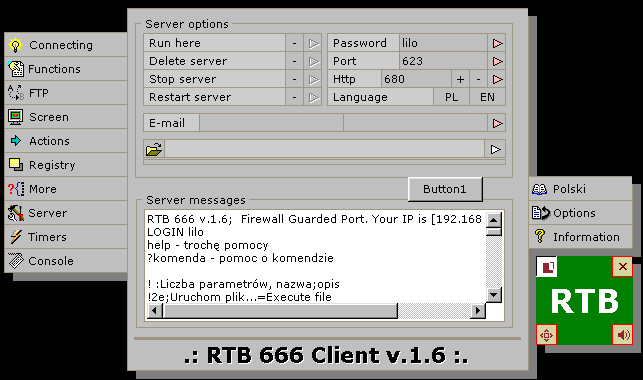Click the Polski book icon
The height and width of the screenshot is (380, 643).
pyautogui.click(x=539, y=189)
